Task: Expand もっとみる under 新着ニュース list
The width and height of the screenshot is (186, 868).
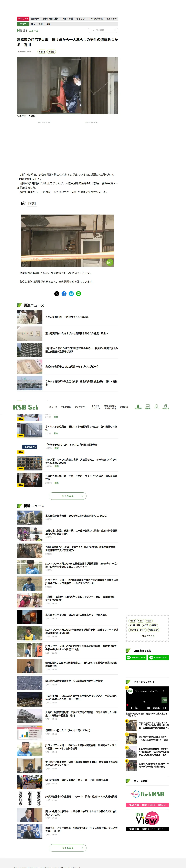Action: [68, 848]
